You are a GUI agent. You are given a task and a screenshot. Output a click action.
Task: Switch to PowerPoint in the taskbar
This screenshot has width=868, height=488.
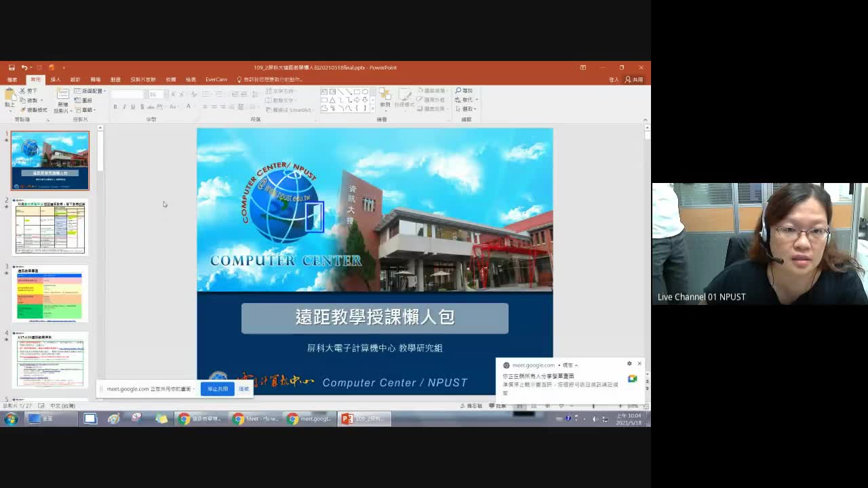click(x=365, y=419)
